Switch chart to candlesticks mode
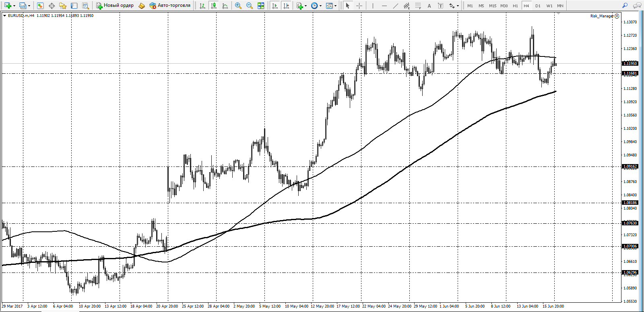The width and height of the screenshot is (644, 312). [213, 6]
